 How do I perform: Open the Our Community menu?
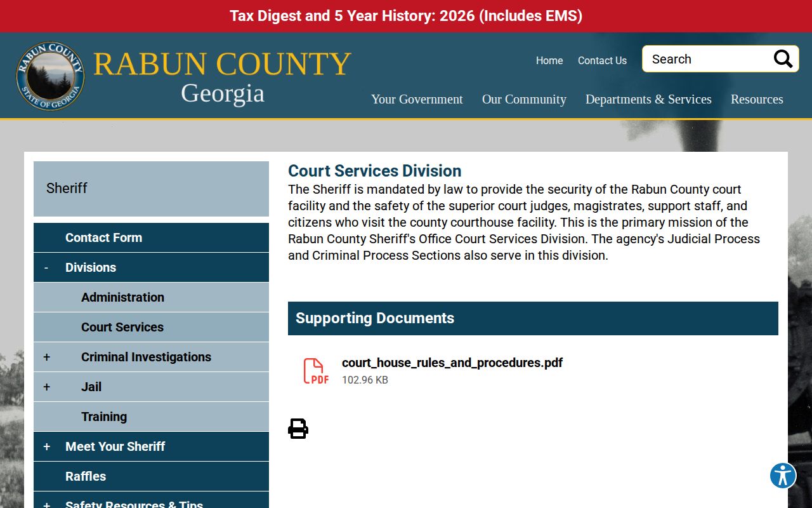click(524, 99)
